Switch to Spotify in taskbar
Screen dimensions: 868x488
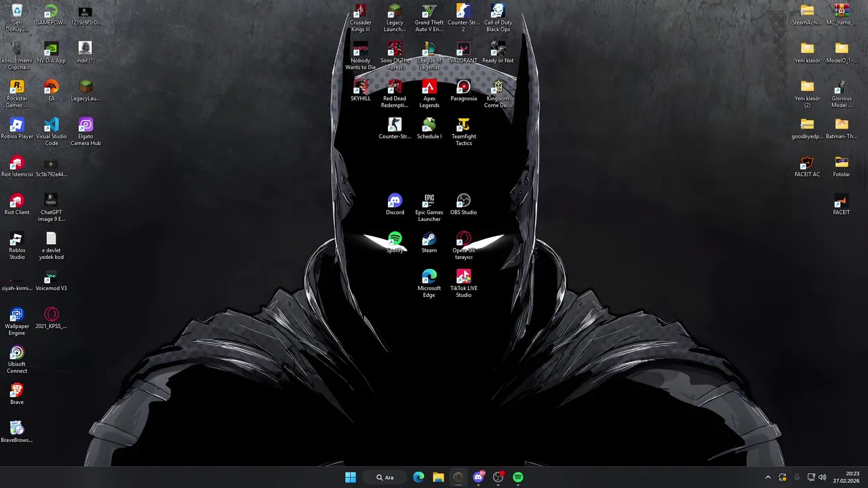point(518,477)
